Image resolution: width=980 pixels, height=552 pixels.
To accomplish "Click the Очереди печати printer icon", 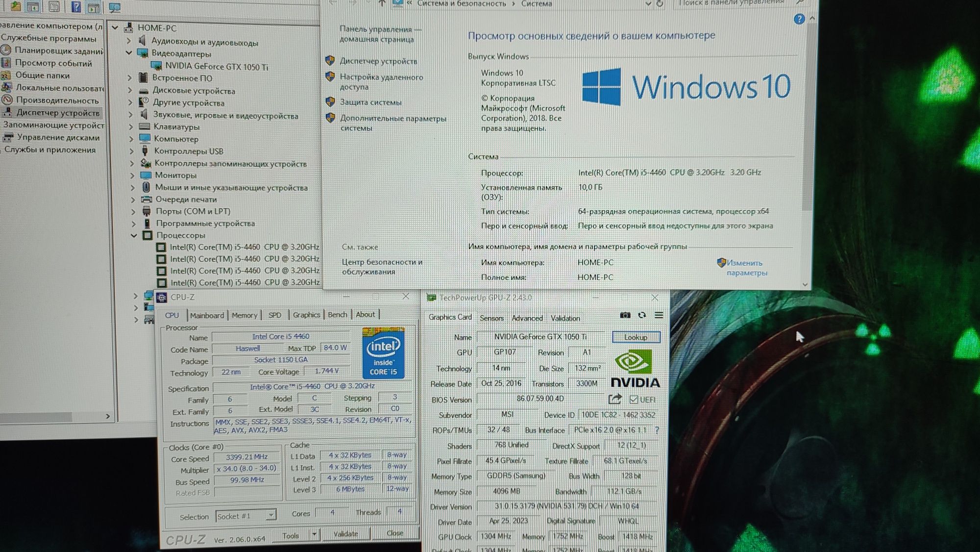I will tap(147, 199).
